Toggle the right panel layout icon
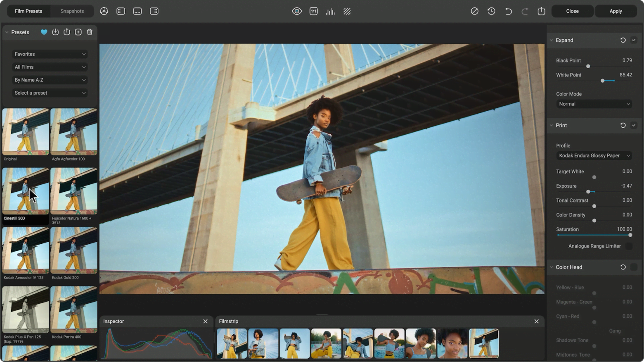This screenshot has height=362, width=644. [x=154, y=11]
